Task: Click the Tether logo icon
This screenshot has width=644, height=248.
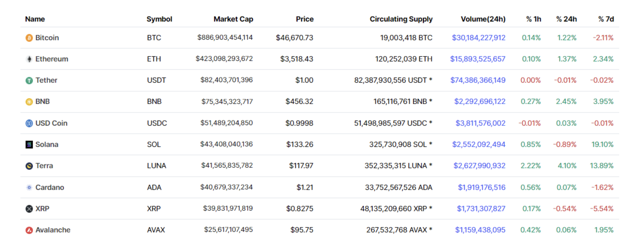Action: [29, 81]
